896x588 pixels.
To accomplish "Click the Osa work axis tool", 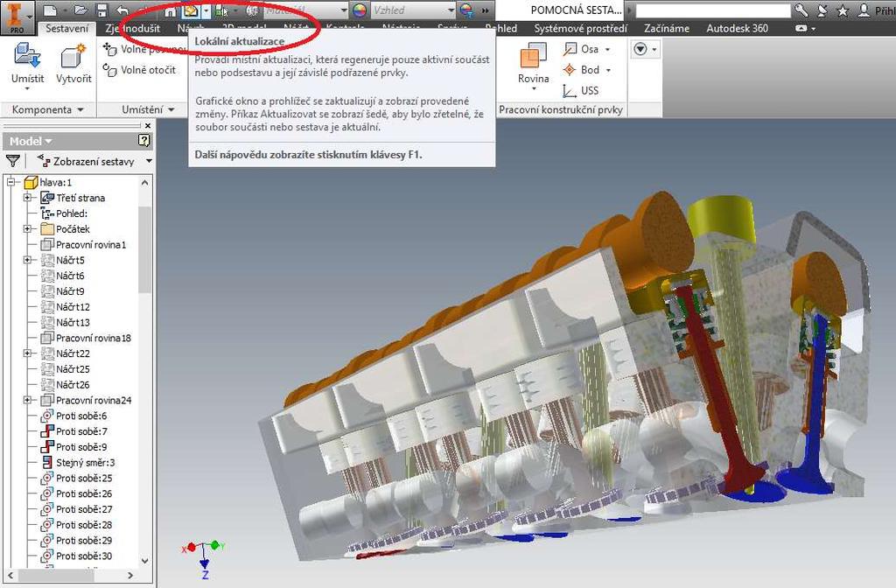I will pyautogui.click(x=581, y=49).
